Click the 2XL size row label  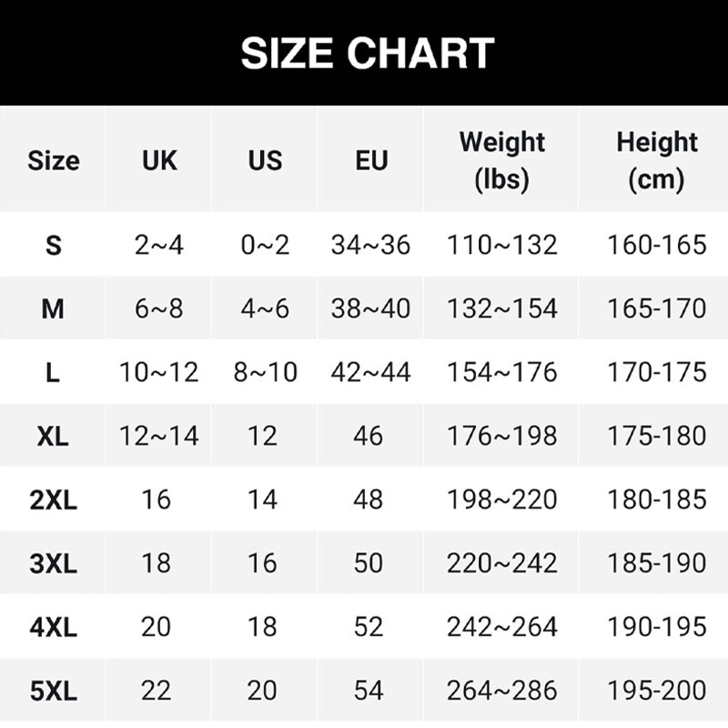53,500
